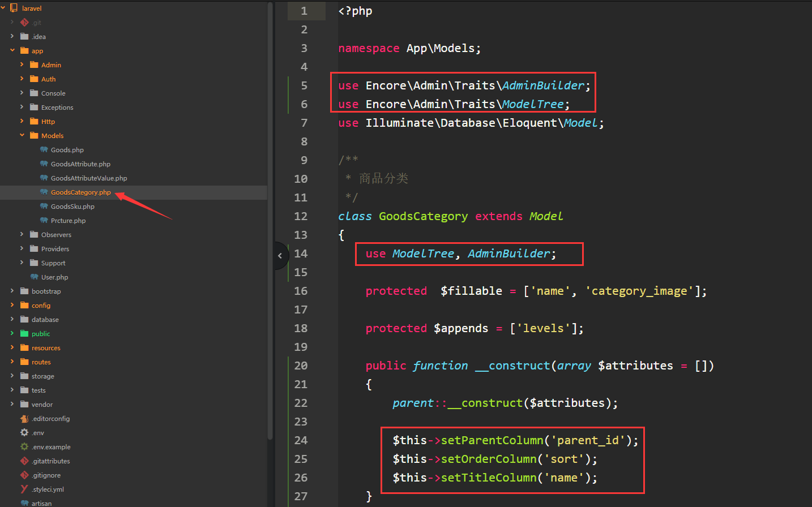Expand the Auth folder chevron
This screenshot has width=812, height=507.
tap(22, 79)
